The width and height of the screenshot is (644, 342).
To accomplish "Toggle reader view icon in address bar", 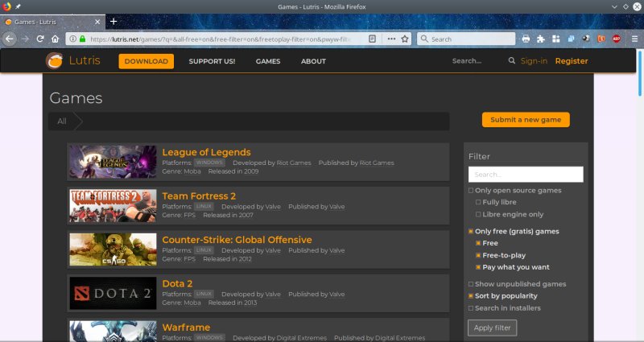I will click(x=372, y=39).
